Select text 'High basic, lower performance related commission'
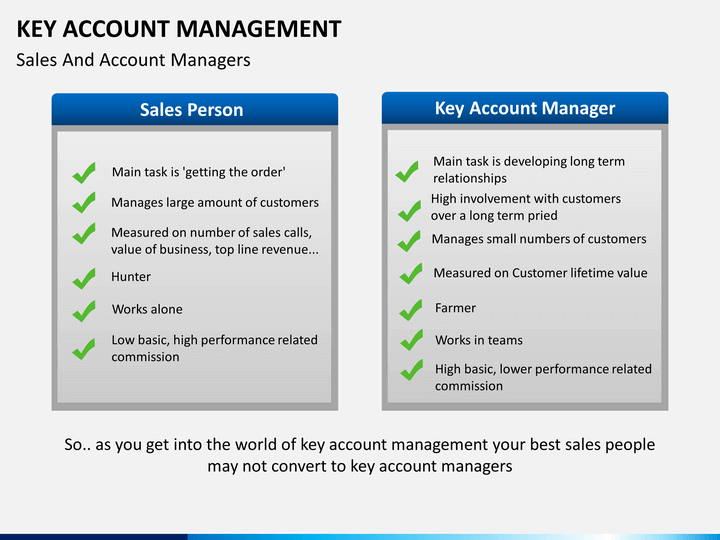 [x=543, y=377]
